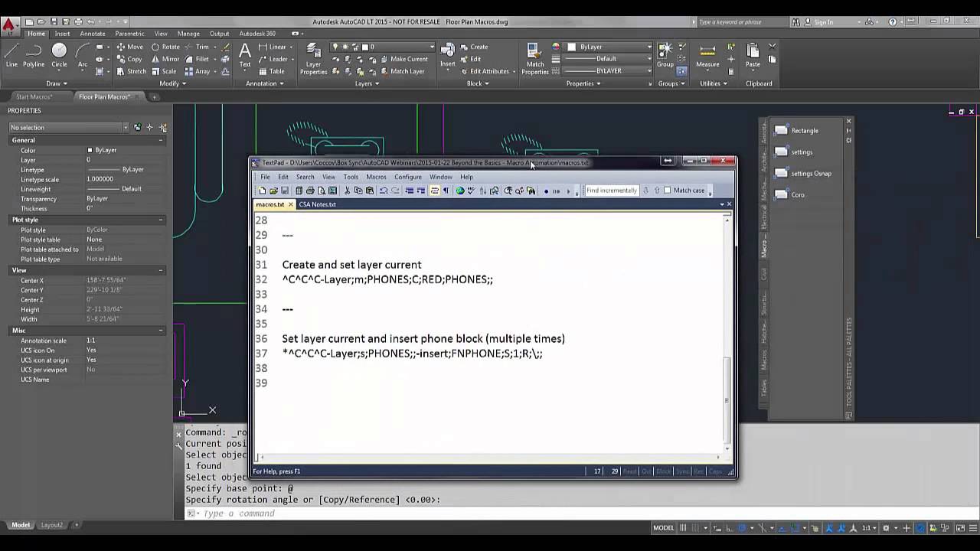Toggle MODEL space button in status bar
This screenshot has height=551, width=980.
pos(663,528)
